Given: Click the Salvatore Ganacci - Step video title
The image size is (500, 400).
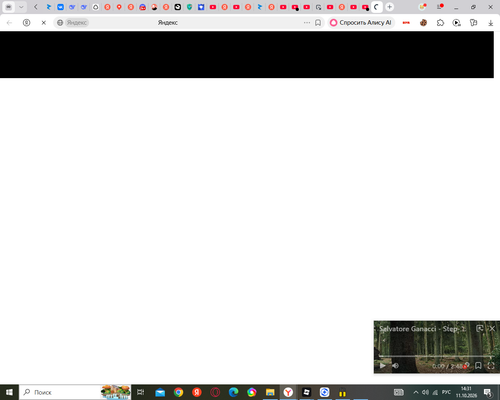Looking at the screenshot, I should coord(422,329).
